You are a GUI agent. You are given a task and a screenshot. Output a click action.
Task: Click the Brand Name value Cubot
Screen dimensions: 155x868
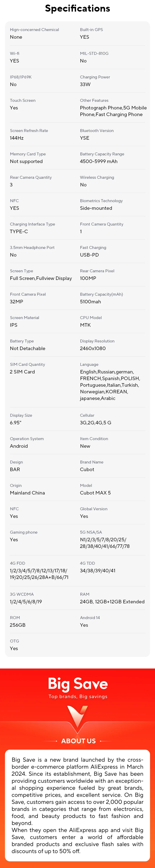coord(87,469)
